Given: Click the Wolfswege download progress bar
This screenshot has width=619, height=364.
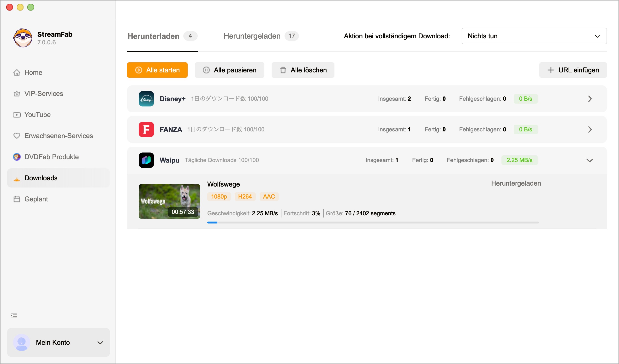Looking at the screenshot, I should [x=373, y=223].
